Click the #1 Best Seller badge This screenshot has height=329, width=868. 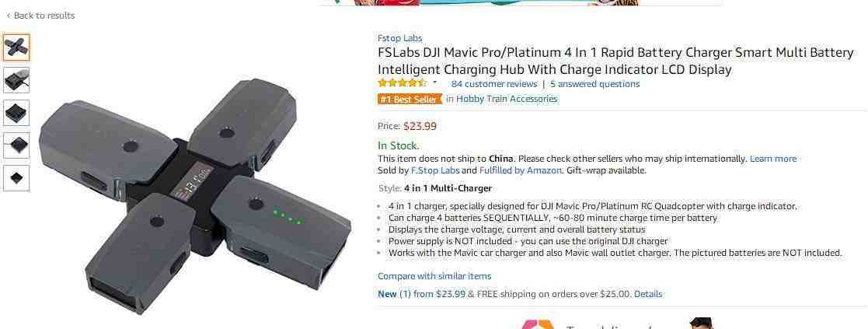coord(410,99)
